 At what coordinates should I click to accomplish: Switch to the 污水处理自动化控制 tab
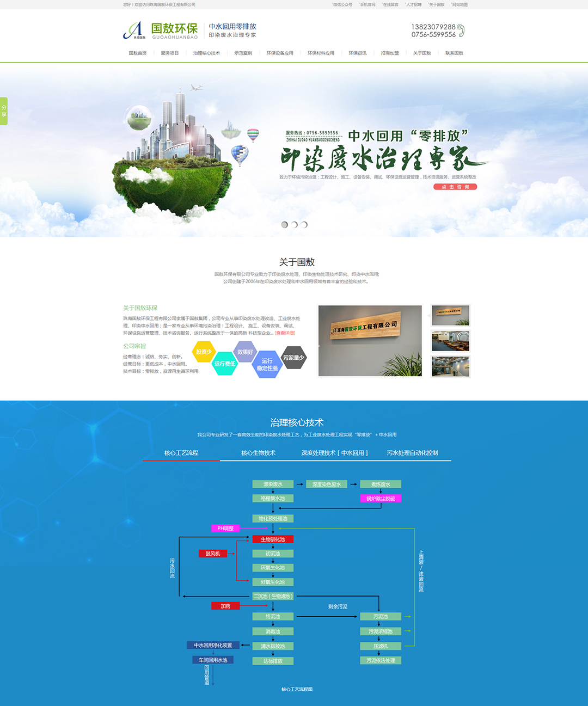click(x=413, y=453)
